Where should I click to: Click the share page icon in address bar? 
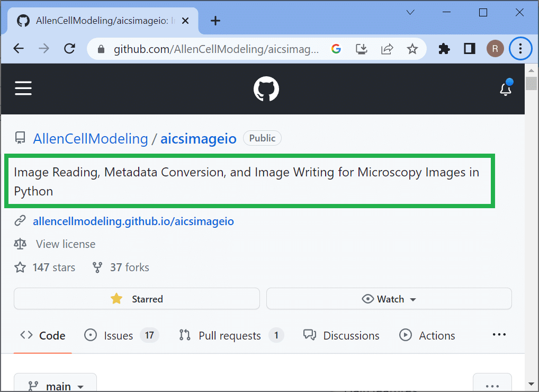click(387, 49)
